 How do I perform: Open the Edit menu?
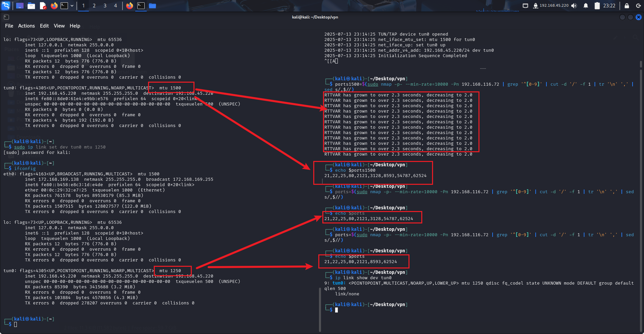44,26
